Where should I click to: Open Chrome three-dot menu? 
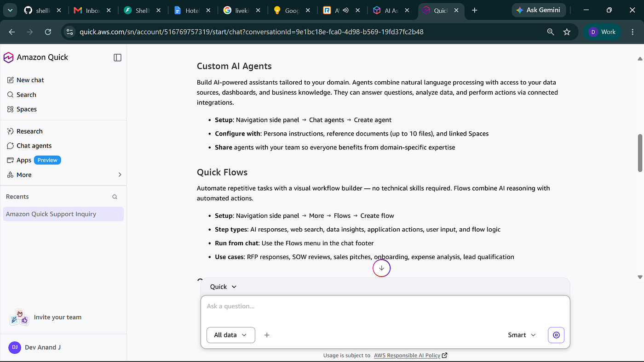coord(632,32)
